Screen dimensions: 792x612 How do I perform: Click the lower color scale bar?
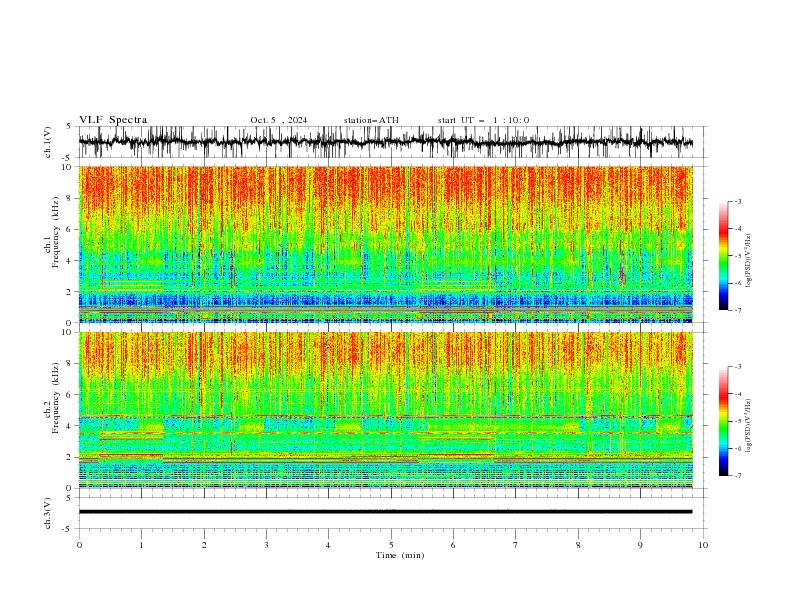(x=723, y=421)
